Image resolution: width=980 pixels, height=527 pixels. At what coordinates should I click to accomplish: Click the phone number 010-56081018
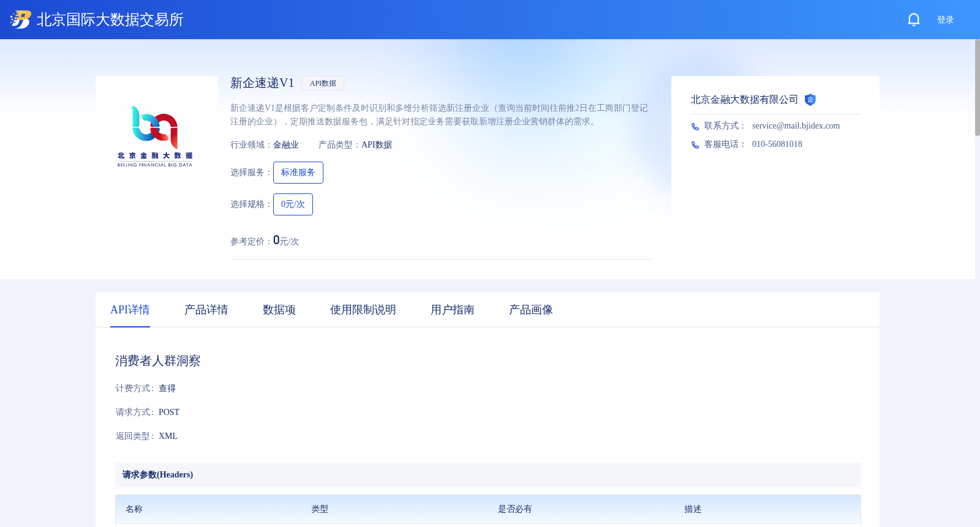pos(777,144)
